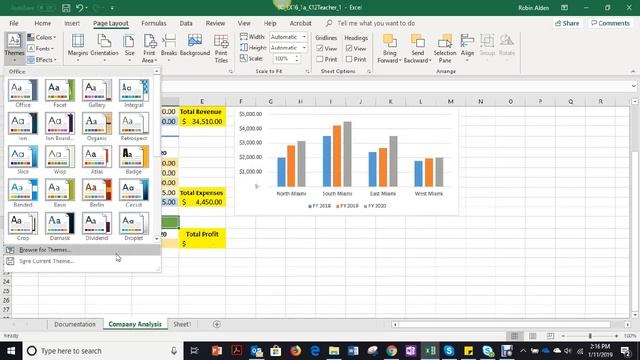Open theme Effects menu
This screenshot has width=640, height=360.
pos(42,60)
